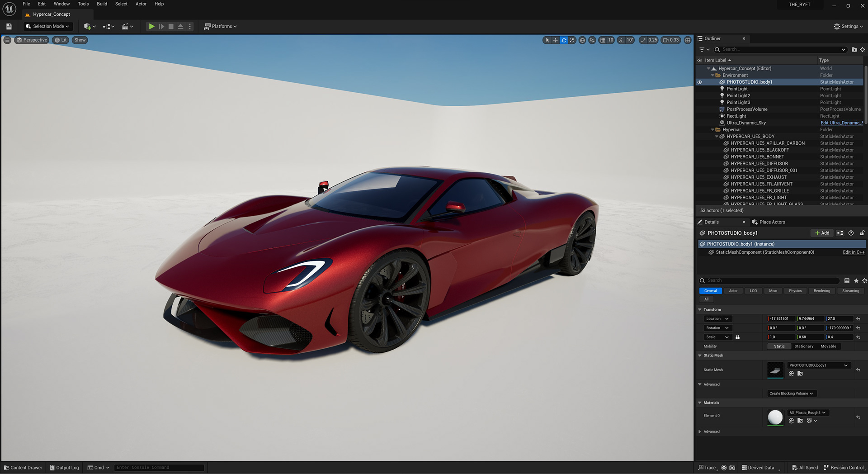Select the Rotate tool in the viewport
Image resolution: width=868 pixels, height=474 pixels.
[x=564, y=40]
